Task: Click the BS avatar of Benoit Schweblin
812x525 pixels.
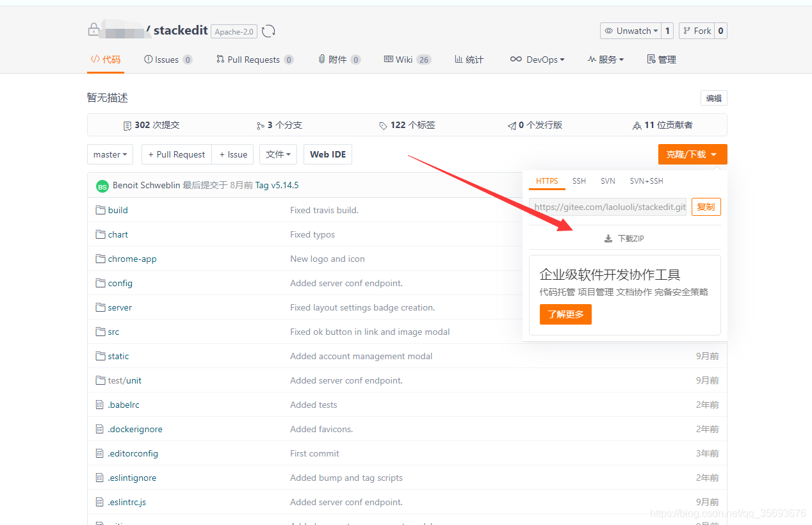Action: click(102, 186)
